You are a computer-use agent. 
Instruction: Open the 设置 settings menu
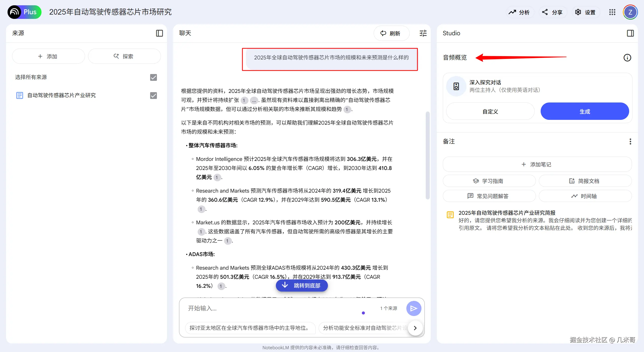point(585,12)
